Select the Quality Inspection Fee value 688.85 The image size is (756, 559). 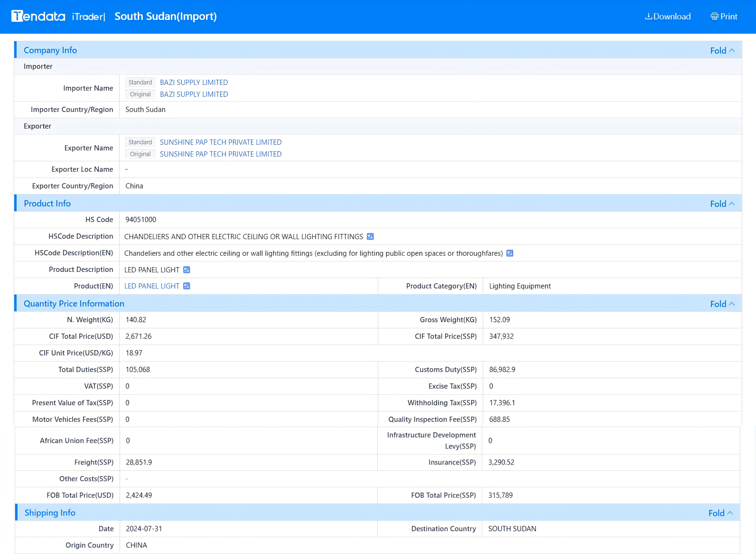point(500,419)
